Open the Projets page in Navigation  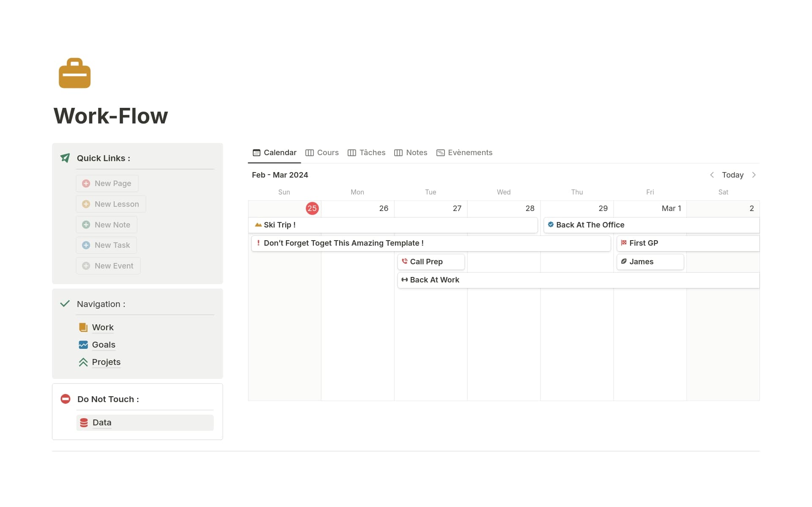(106, 362)
